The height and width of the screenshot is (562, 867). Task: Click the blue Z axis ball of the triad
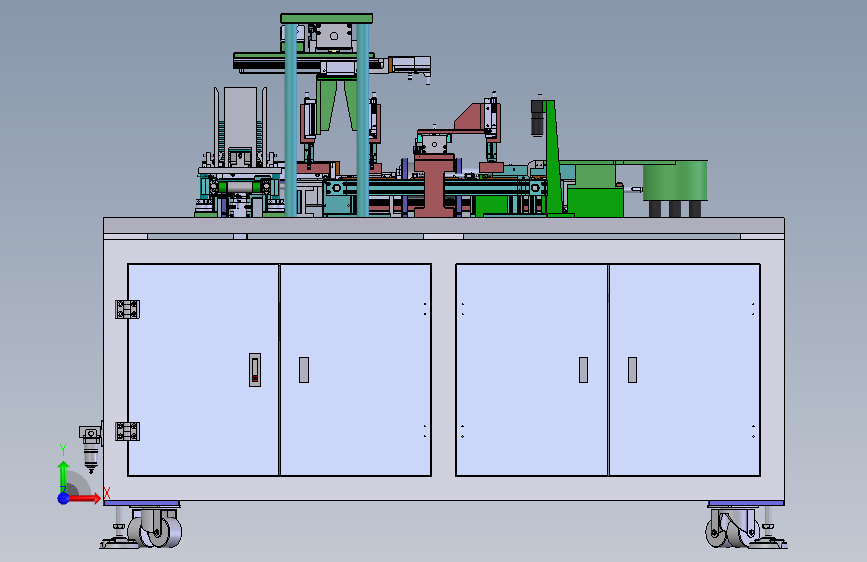[64, 498]
